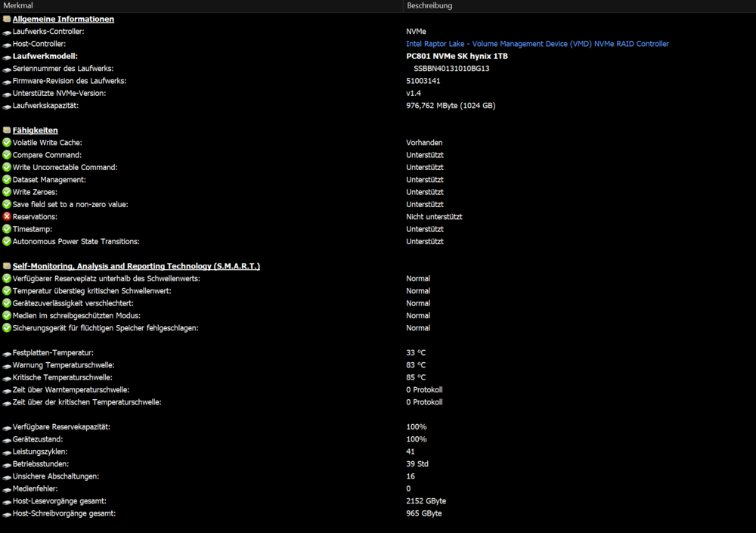This screenshot has height=533, width=756.
Task: Click the Autonomous Power State Transitions entry
Action: pos(76,242)
